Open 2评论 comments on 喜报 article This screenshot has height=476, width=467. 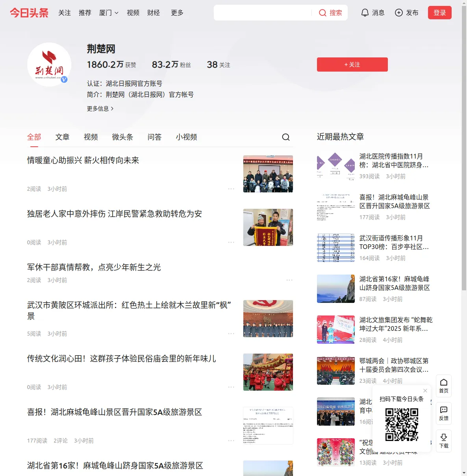(61, 441)
